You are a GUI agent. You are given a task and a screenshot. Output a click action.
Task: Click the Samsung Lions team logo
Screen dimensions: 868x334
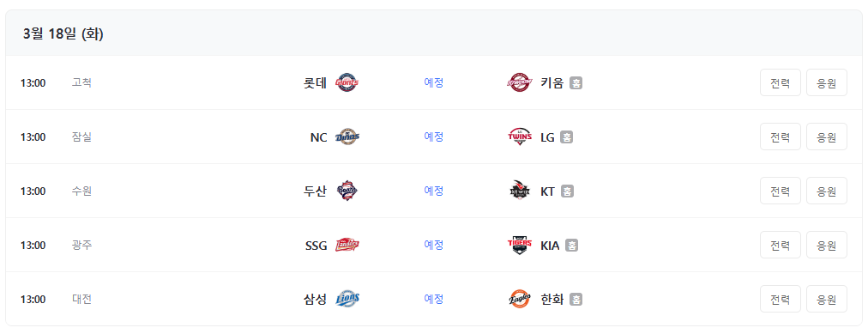tap(347, 299)
